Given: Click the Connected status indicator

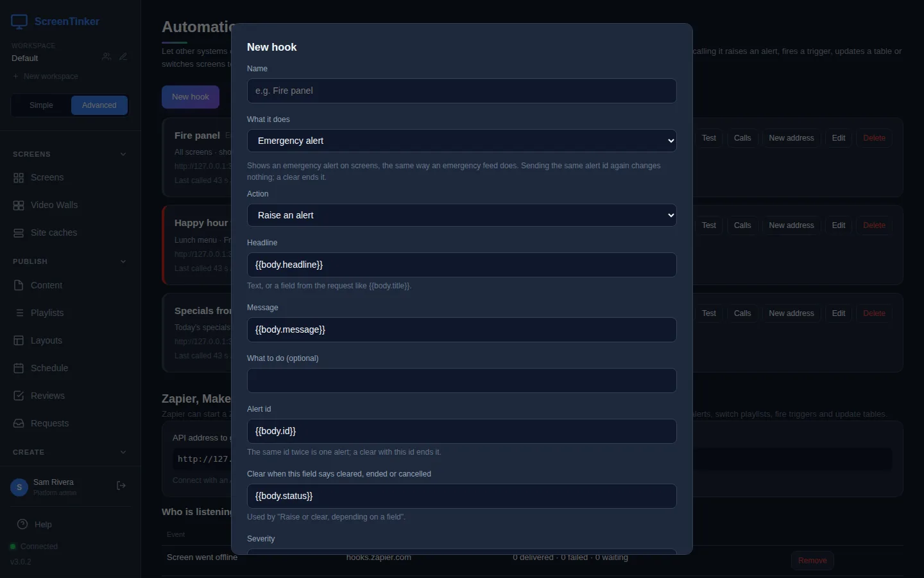Looking at the screenshot, I should (34, 547).
